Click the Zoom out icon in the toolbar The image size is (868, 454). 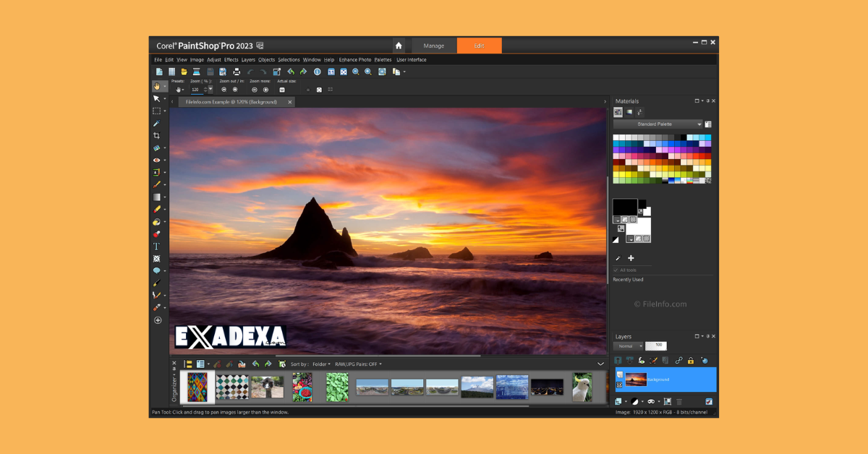[x=355, y=72]
